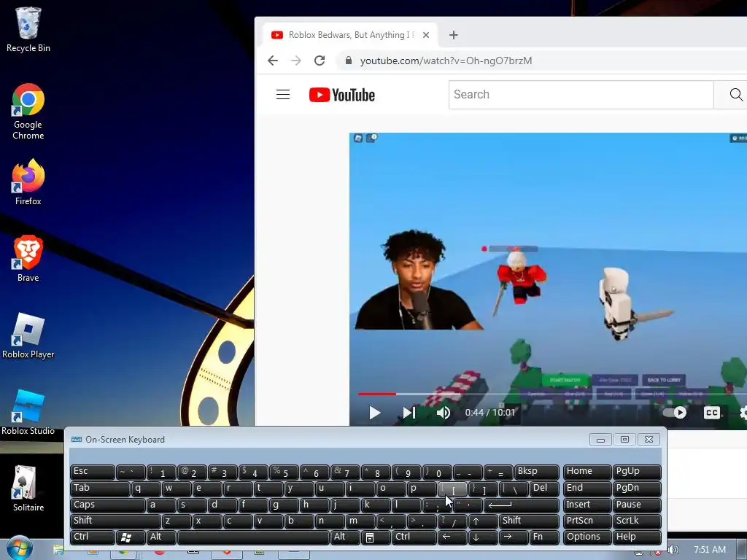Open the Recycle Bin desktop icon
The height and width of the screenshot is (560, 747).
click(x=28, y=29)
